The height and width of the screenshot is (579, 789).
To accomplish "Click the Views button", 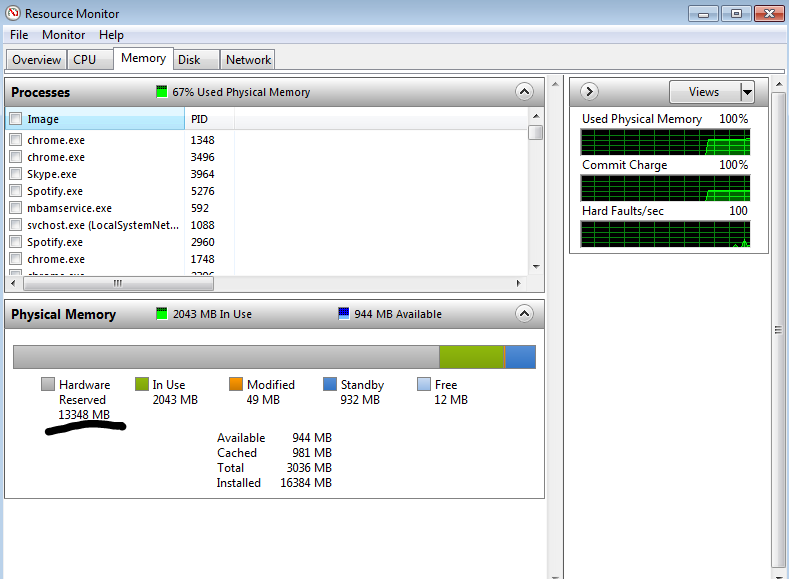I will 704,92.
